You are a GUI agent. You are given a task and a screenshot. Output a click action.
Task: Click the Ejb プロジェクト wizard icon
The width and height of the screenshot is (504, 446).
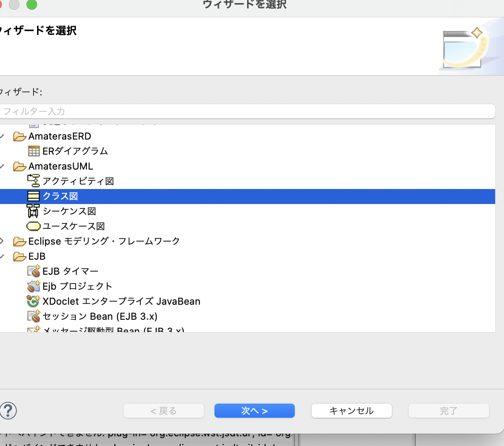point(33,286)
